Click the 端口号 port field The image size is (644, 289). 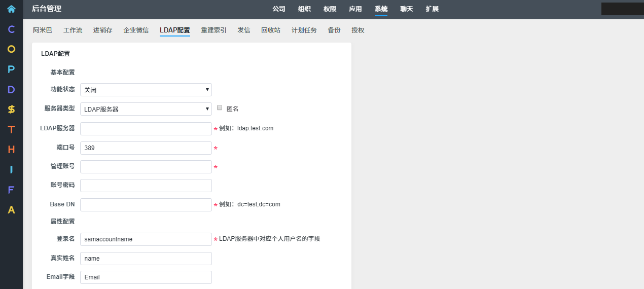coord(146,148)
